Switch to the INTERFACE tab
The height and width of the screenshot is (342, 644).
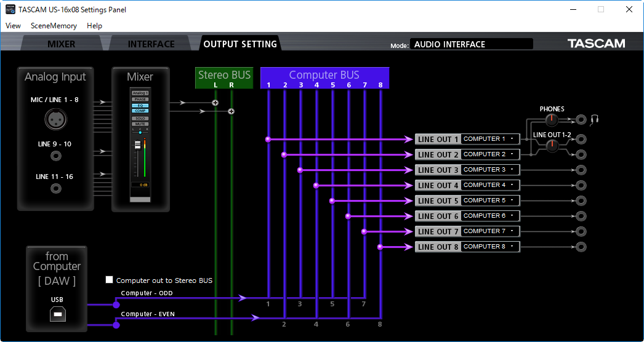pyautogui.click(x=151, y=44)
